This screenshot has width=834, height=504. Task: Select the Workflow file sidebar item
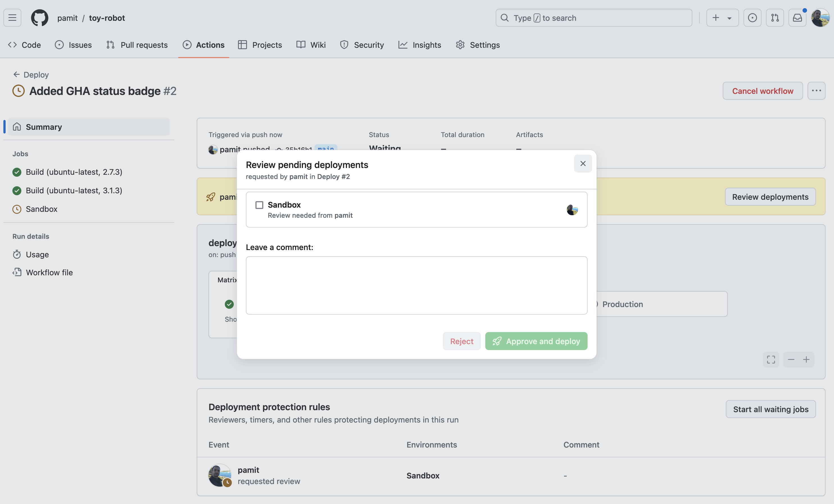pyautogui.click(x=49, y=273)
